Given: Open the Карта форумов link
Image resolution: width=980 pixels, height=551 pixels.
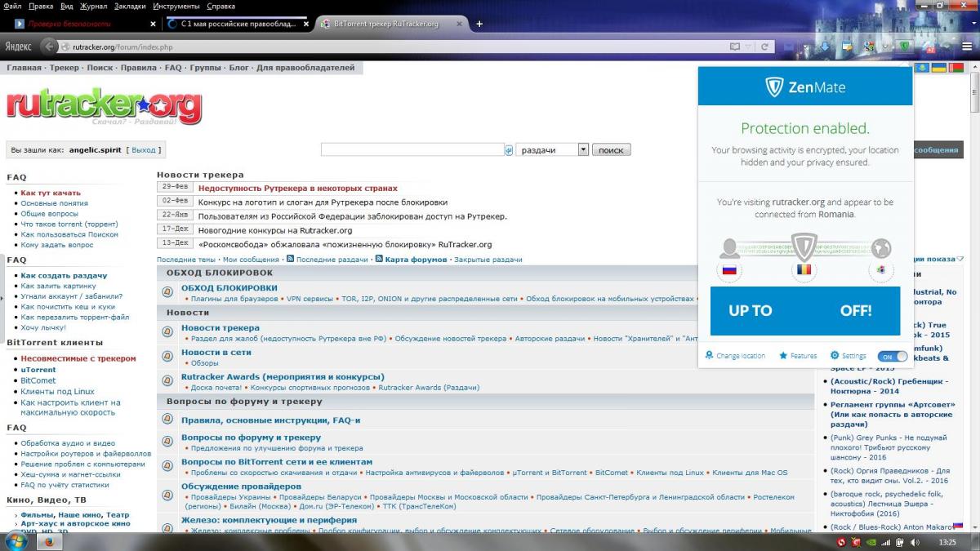Looking at the screenshot, I should [x=416, y=260].
